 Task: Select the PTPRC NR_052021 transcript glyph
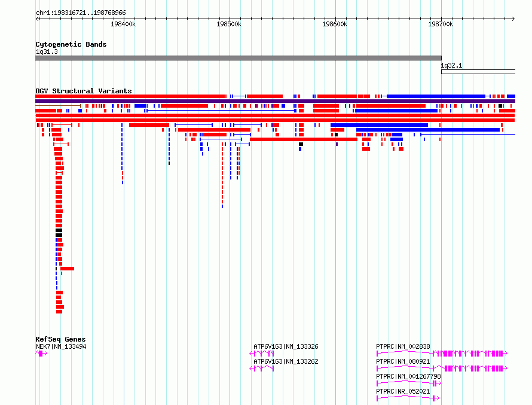(x=408, y=398)
